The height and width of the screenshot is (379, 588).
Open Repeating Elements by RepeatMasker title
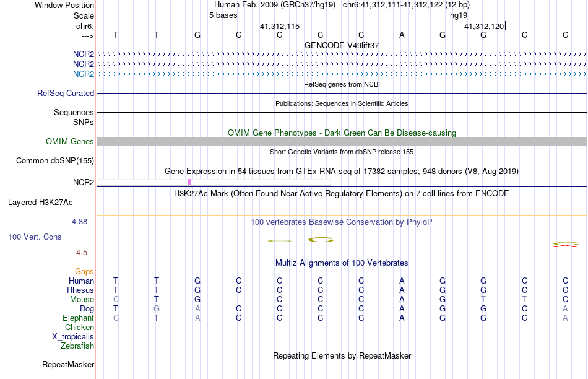[342, 355]
